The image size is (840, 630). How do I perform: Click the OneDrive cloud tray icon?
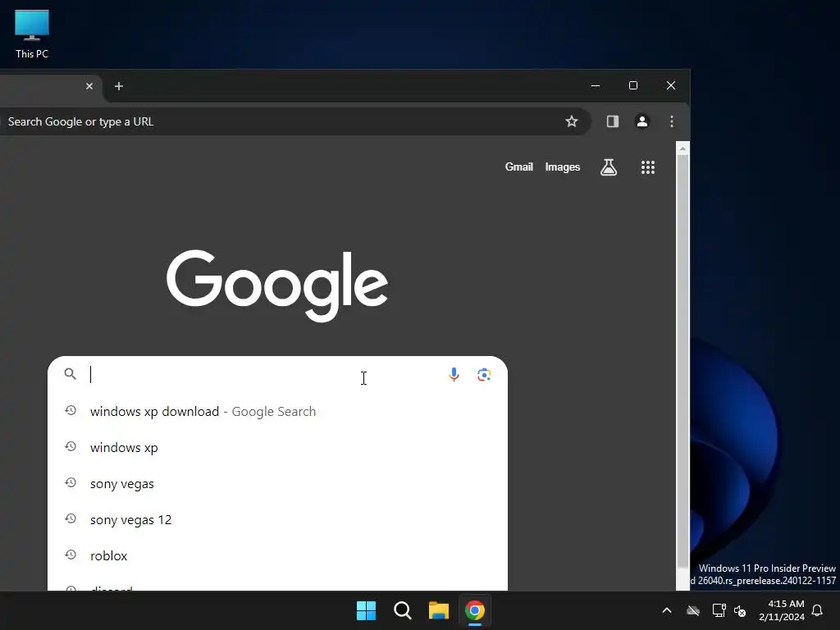click(x=693, y=610)
